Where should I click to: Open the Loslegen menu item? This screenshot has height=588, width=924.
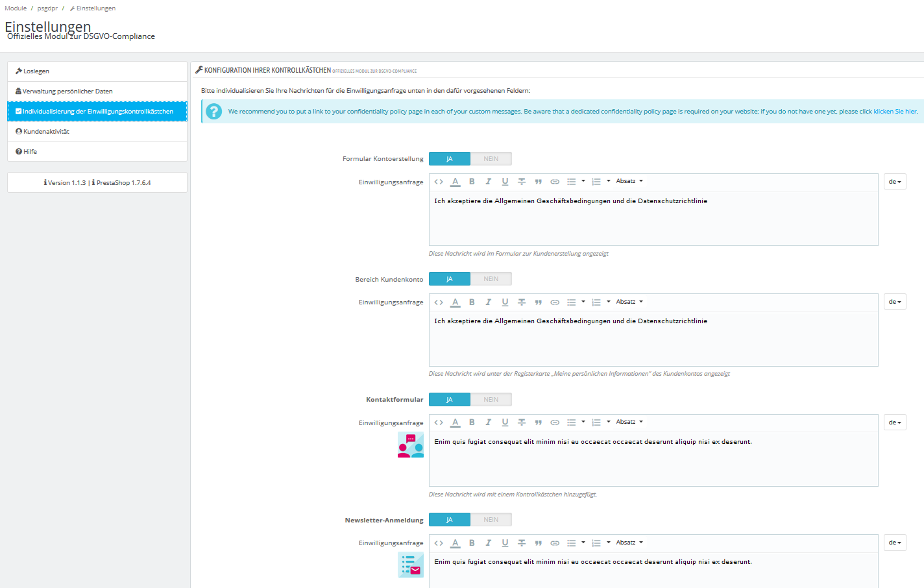click(x=97, y=71)
